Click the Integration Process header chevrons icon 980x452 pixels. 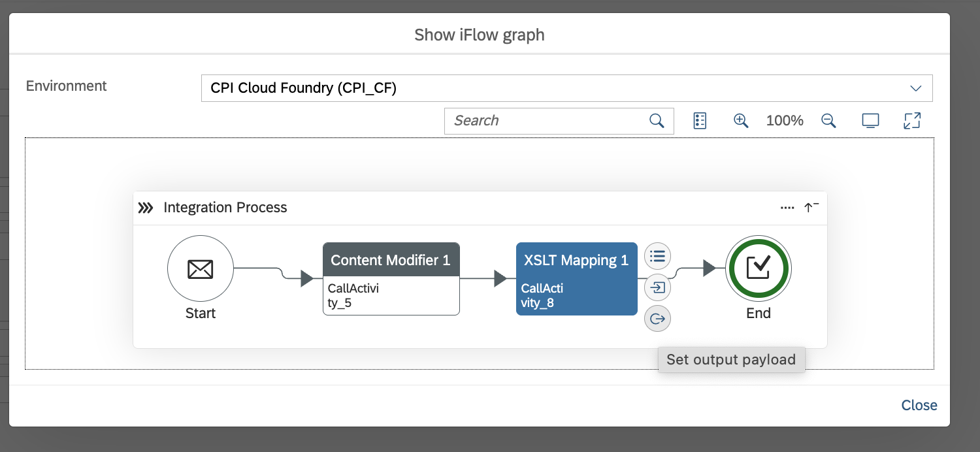pyautogui.click(x=146, y=208)
